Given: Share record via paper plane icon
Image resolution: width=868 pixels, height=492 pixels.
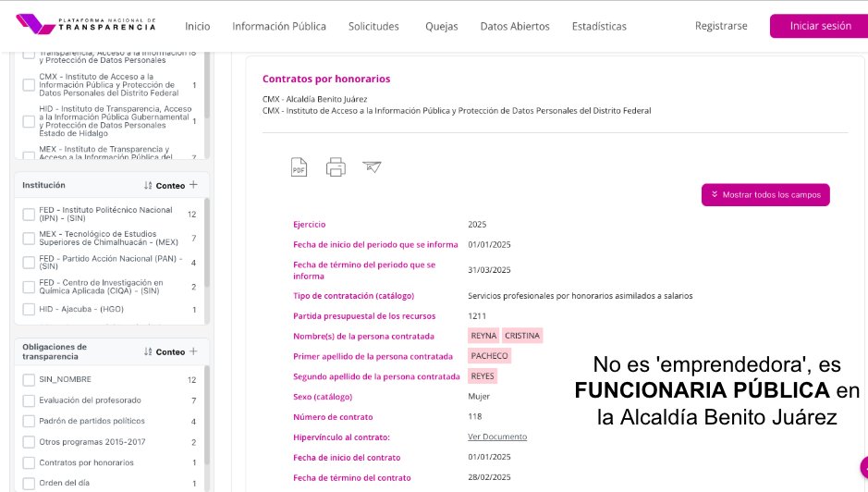Looking at the screenshot, I should pos(372,166).
